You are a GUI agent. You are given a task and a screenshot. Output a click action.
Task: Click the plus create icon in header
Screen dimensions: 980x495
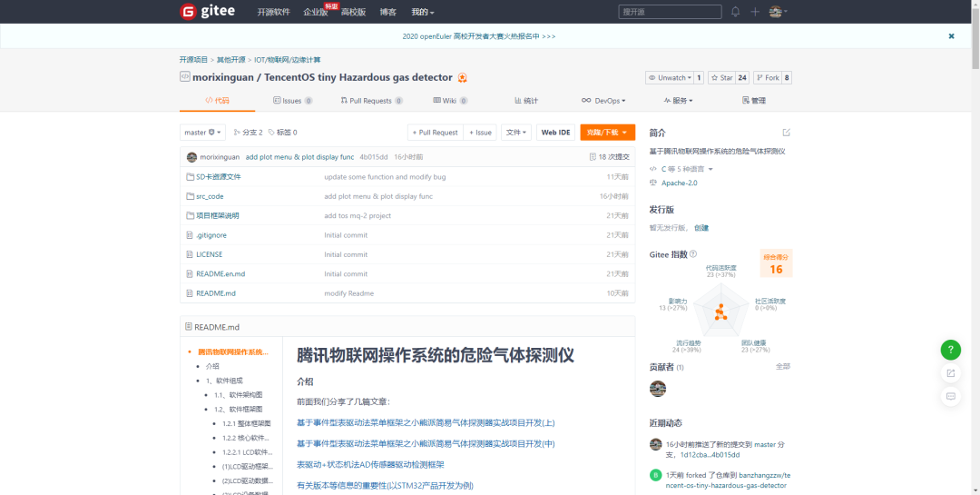coord(755,12)
